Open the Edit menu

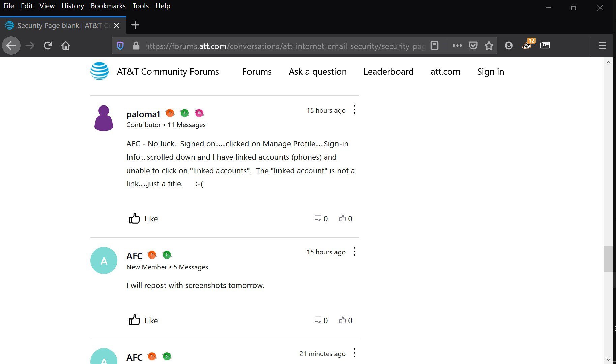coord(27,6)
